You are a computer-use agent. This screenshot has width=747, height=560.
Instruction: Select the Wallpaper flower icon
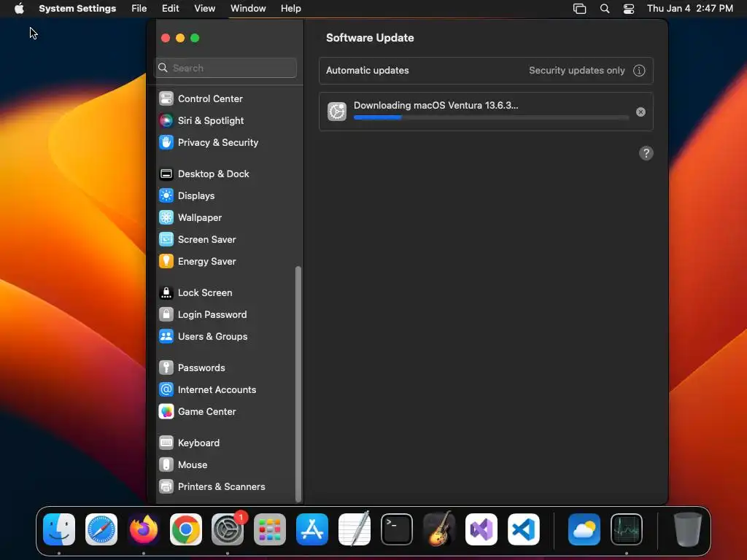pos(166,217)
